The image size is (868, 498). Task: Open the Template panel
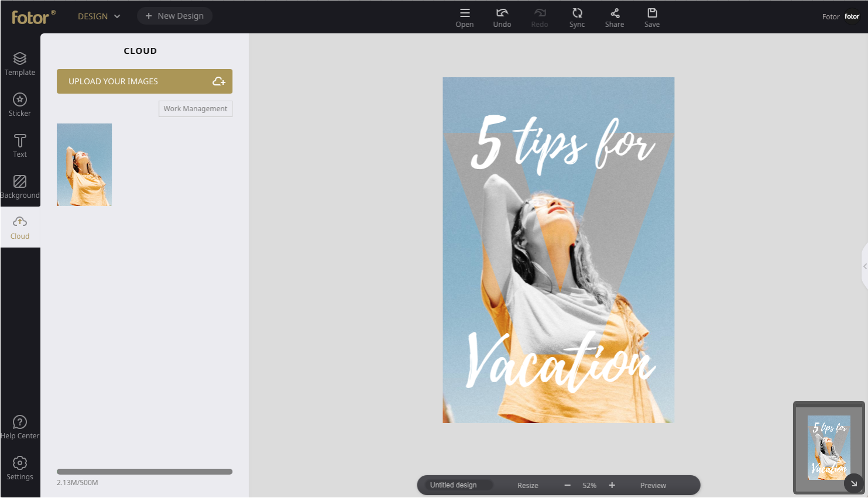[20, 63]
